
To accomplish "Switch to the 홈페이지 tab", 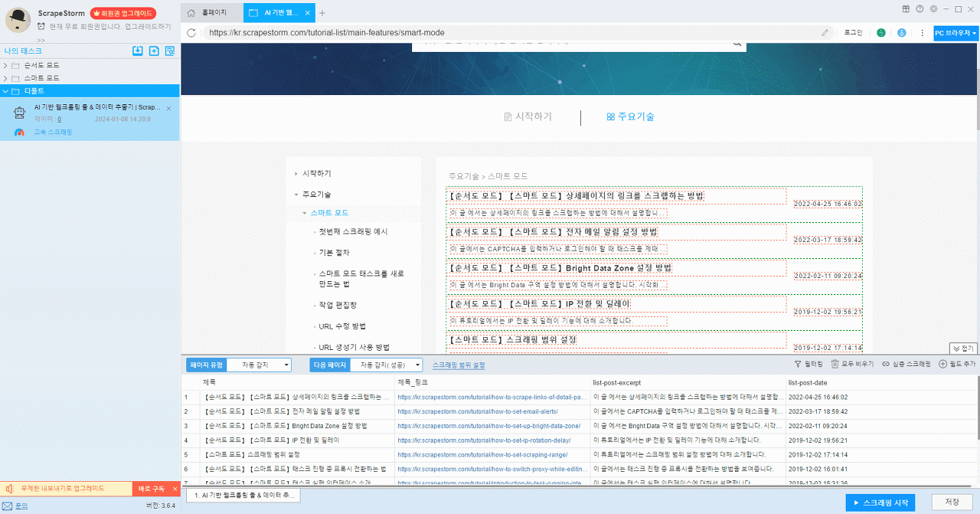I will [x=213, y=12].
